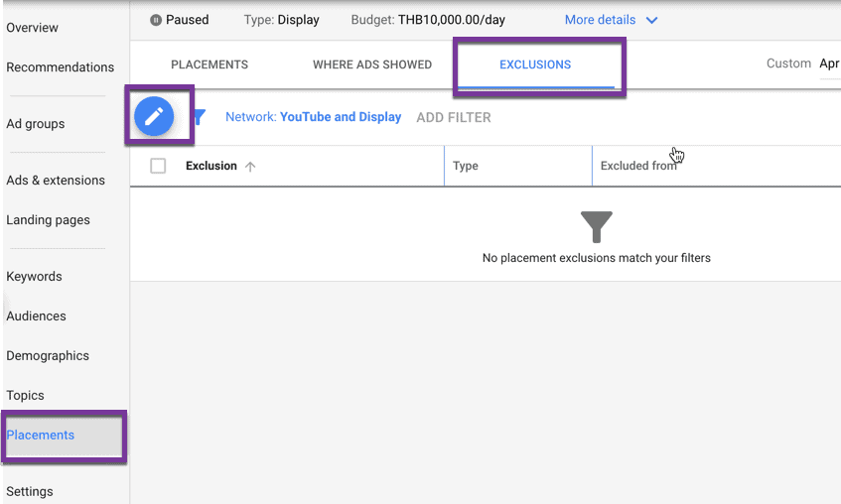
Task: Open Ad groups in the sidebar
Action: pyautogui.click(x=36, y=124)
